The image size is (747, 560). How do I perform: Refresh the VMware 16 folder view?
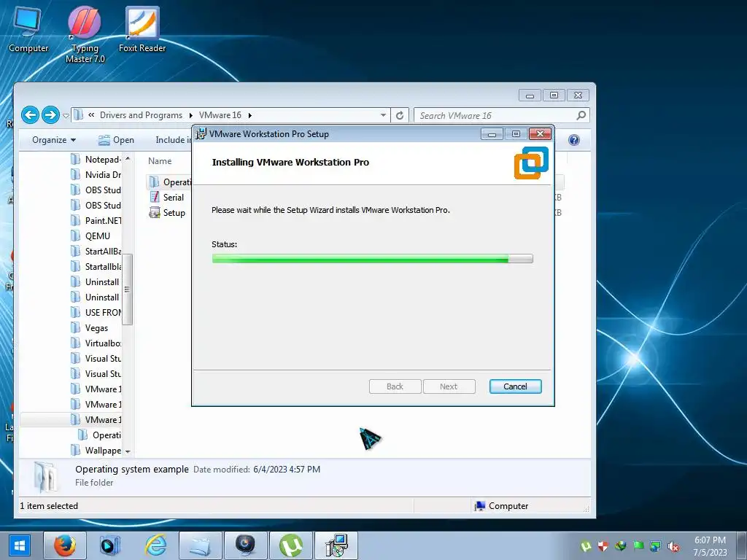[400, 115]
